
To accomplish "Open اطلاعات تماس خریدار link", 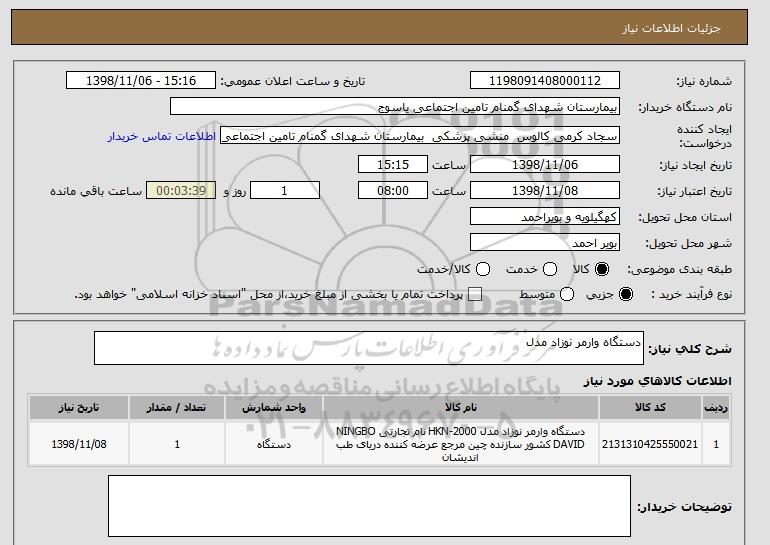I will click(162, 135).
